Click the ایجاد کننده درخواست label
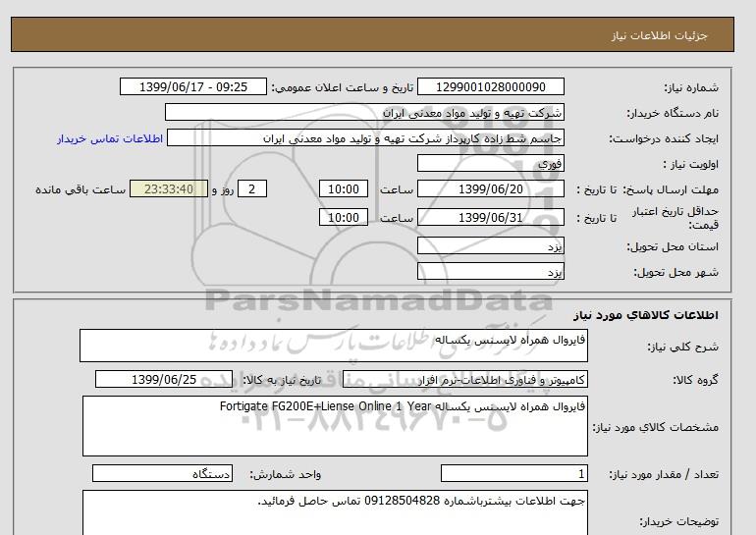The image size is (756, 535). click(x=664, y=138)
